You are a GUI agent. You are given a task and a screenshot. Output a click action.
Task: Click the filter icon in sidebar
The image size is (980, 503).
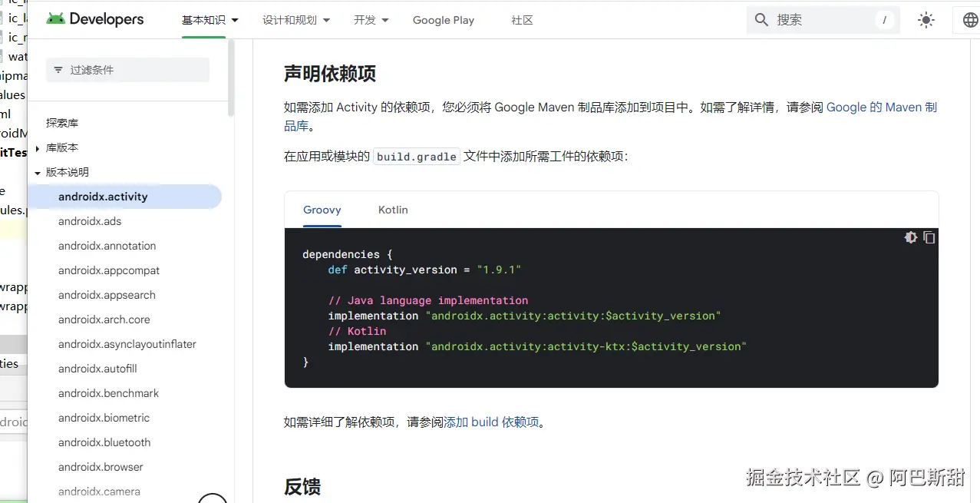(58, 70)
